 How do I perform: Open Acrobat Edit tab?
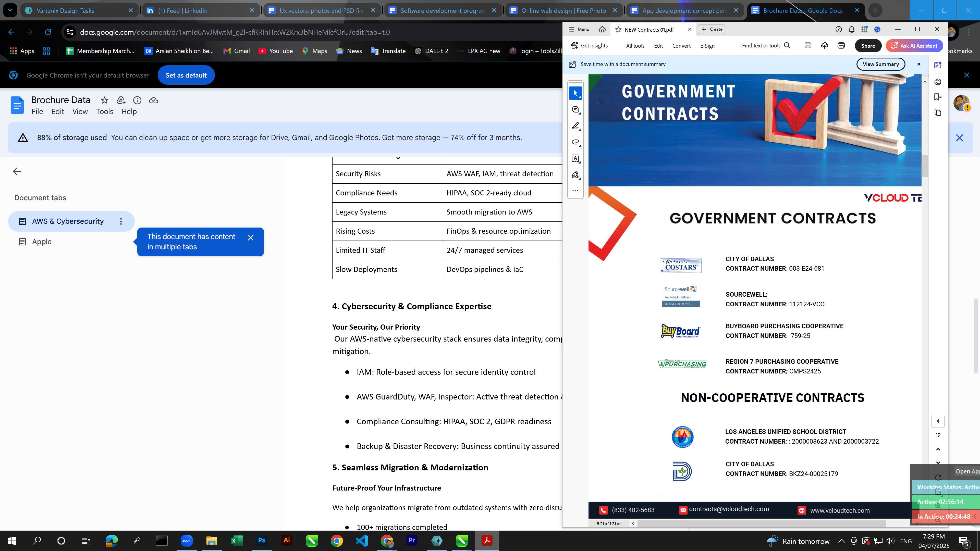click(658, 46)
